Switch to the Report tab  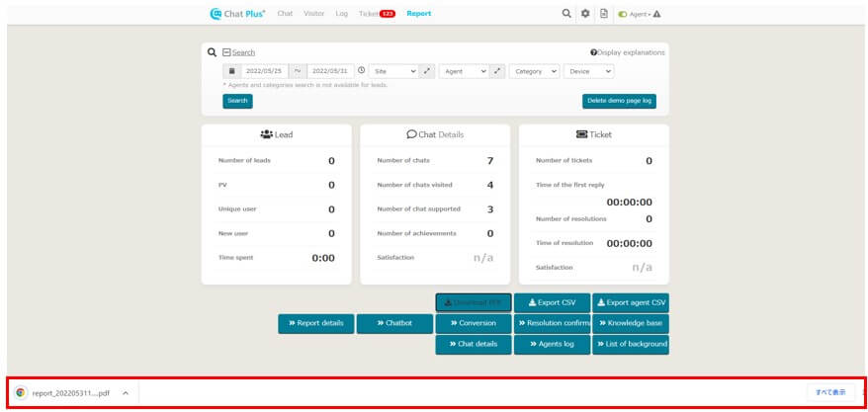click(418, 14)
